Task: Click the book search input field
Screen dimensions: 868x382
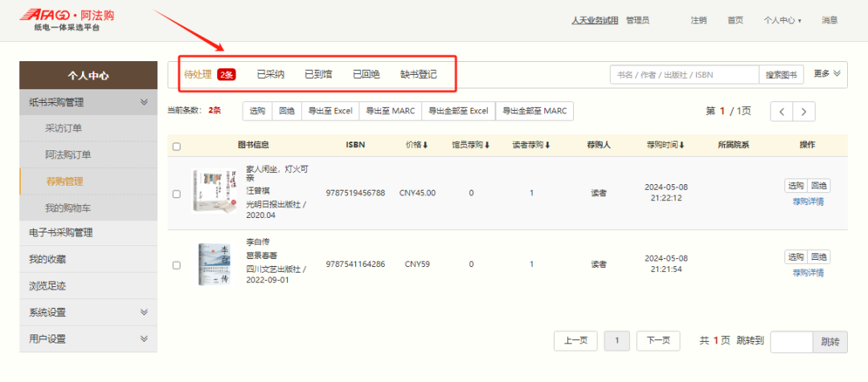Action: pyautogui.click(x=685, y=75)
